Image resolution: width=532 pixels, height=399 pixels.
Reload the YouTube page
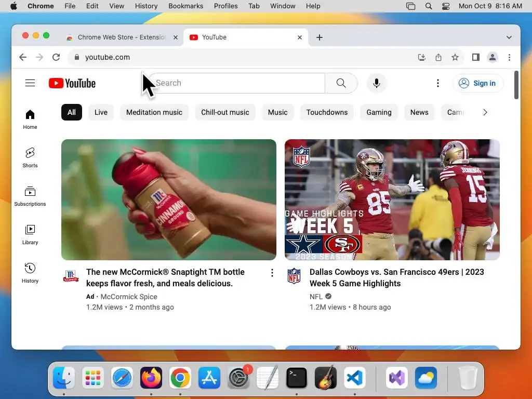[56, 57]
